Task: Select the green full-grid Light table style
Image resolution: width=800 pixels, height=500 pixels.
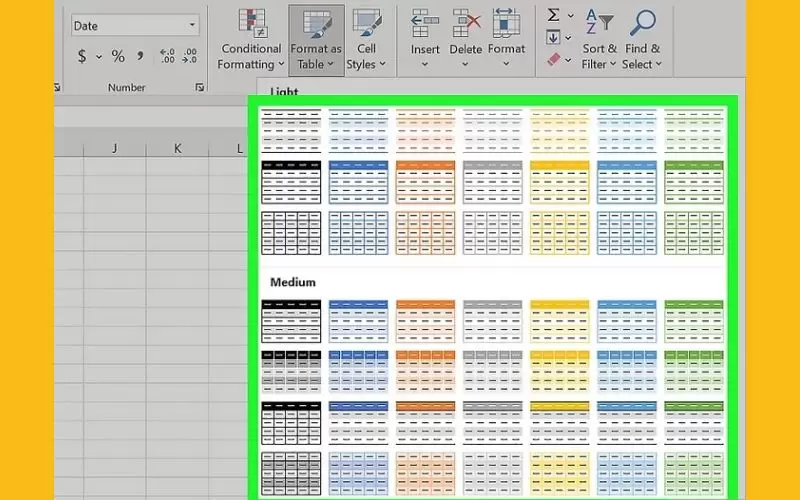Action: (694, 233)
